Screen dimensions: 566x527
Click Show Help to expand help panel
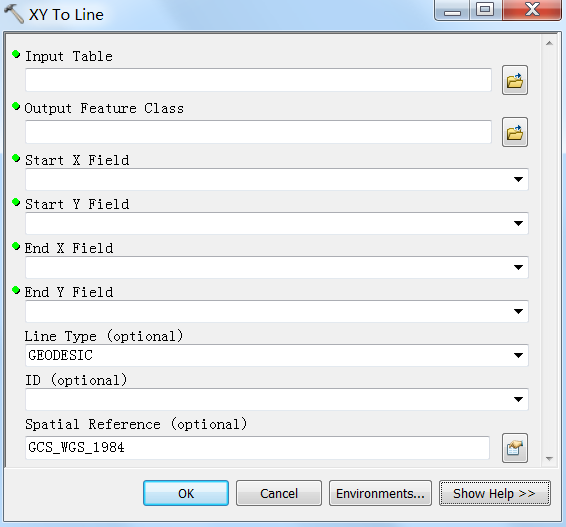(495, 493)
